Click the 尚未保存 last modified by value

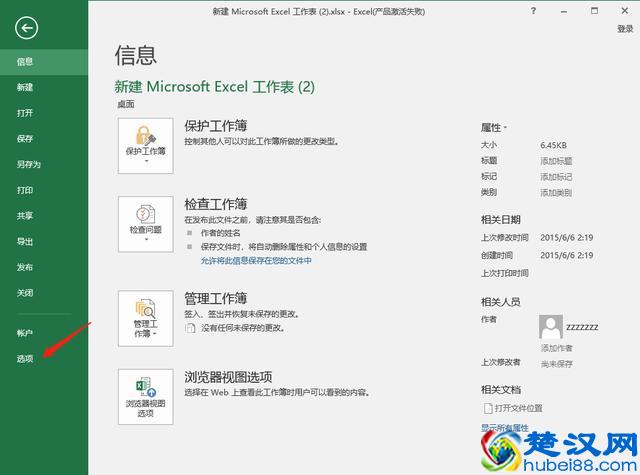[557, 364]
